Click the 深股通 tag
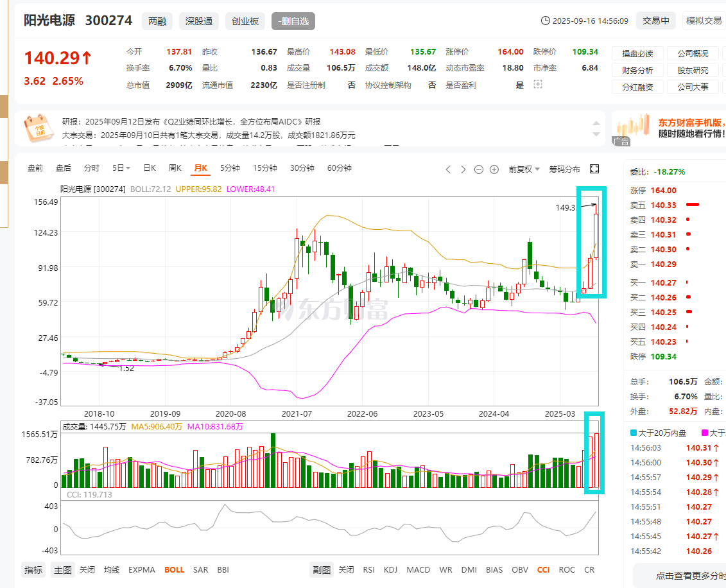 [x=199, y=21]
